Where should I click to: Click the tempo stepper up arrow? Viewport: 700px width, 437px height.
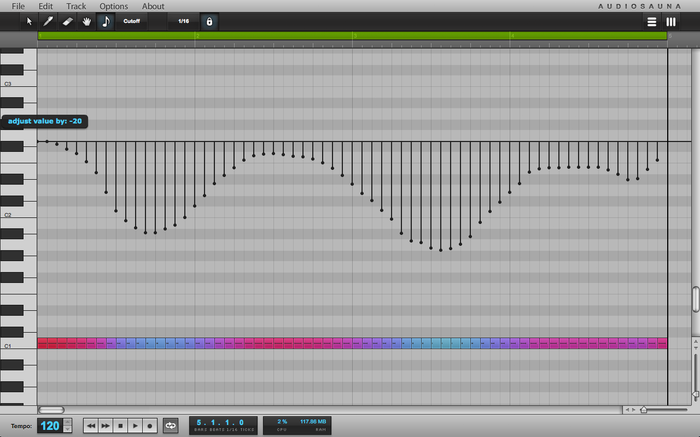[66, 421]
